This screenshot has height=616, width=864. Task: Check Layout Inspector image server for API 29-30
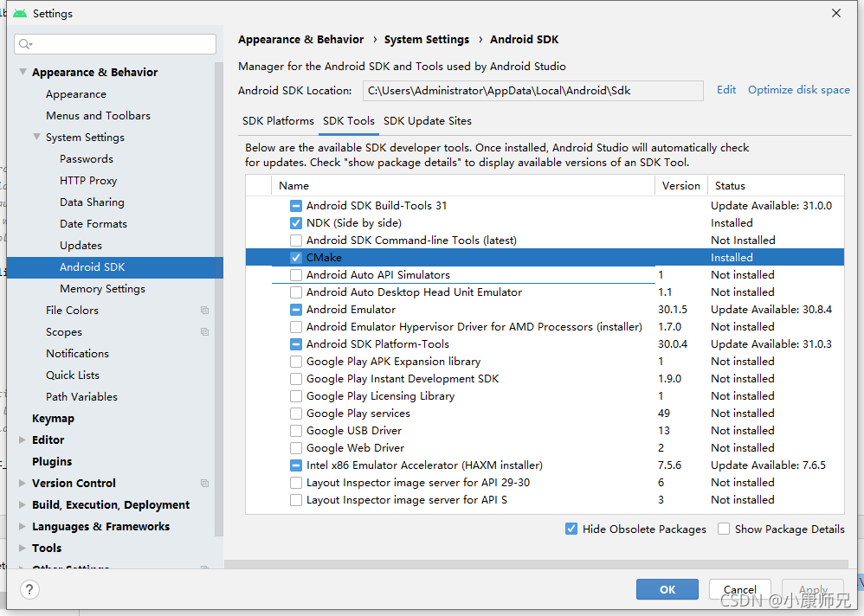[x=296, y=483]
